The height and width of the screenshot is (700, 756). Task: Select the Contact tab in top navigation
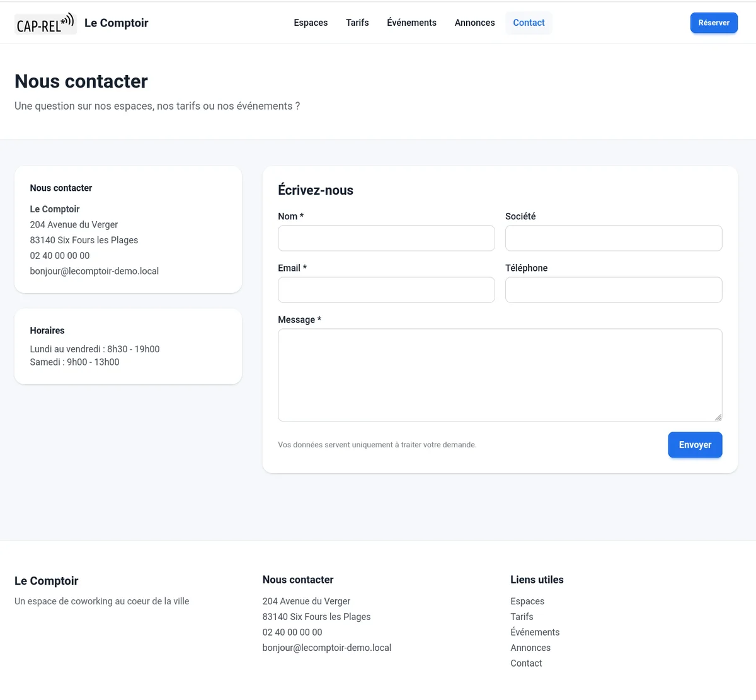coord(529,23)
